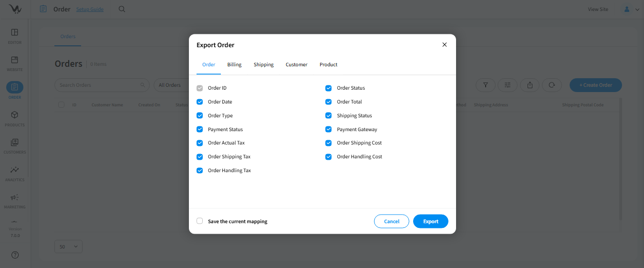
Task: Go to Products in sidebar
Action: tap(15, 115)
